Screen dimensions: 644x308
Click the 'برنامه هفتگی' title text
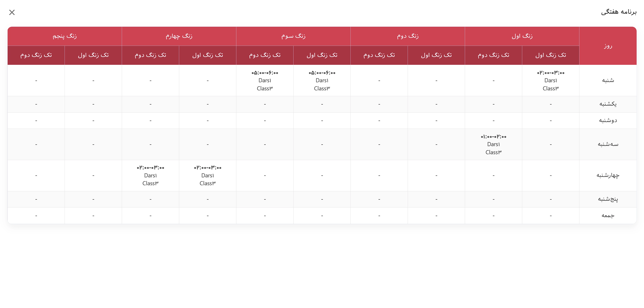click(619, 12)
